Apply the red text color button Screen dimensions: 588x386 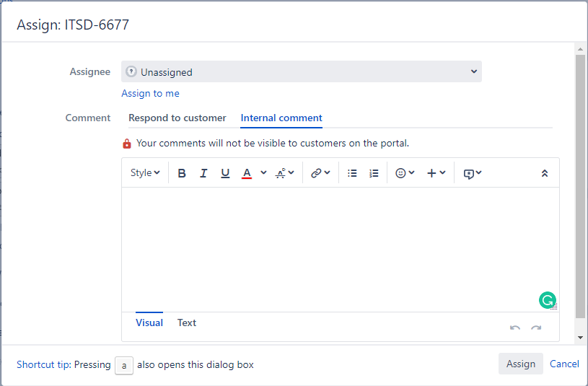pyautogui.click(x=246, y=173)
